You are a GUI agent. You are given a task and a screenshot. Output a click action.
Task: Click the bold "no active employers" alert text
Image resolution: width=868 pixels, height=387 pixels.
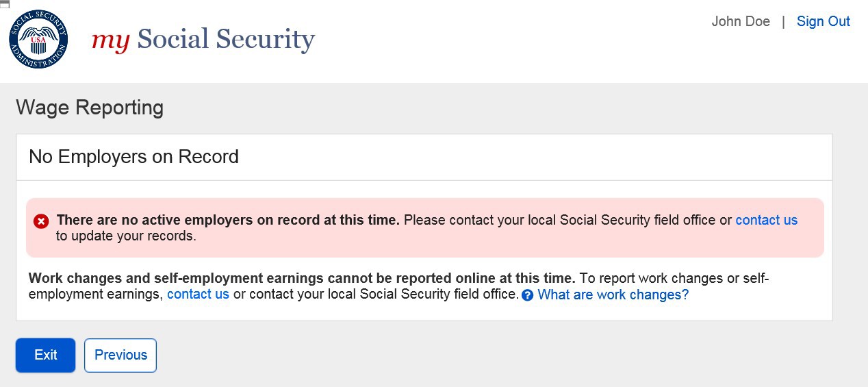tap(228, 220)
